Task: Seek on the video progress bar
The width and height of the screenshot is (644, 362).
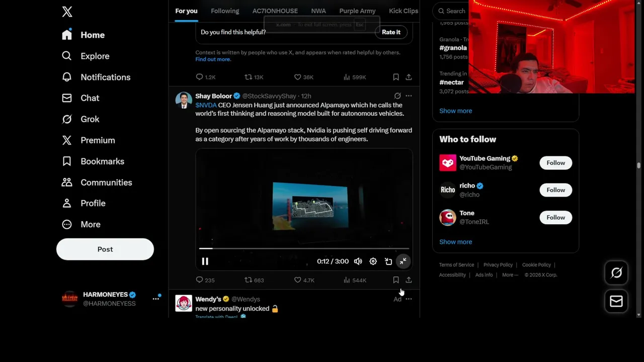Action: (x=304, y=248)
